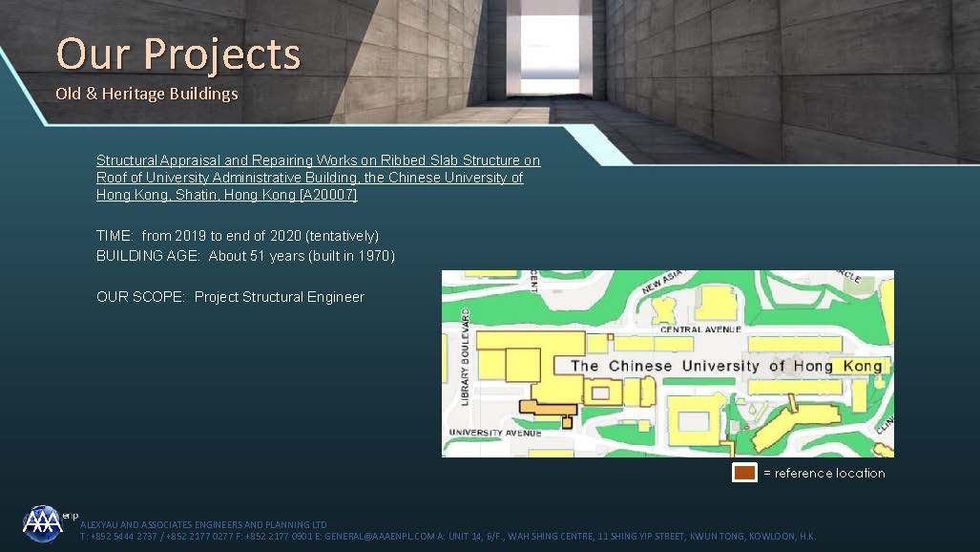Viewport: 980px width, 552px height.
Task: Click the "= reference location" legend text
Action: [x=824, y=473]
